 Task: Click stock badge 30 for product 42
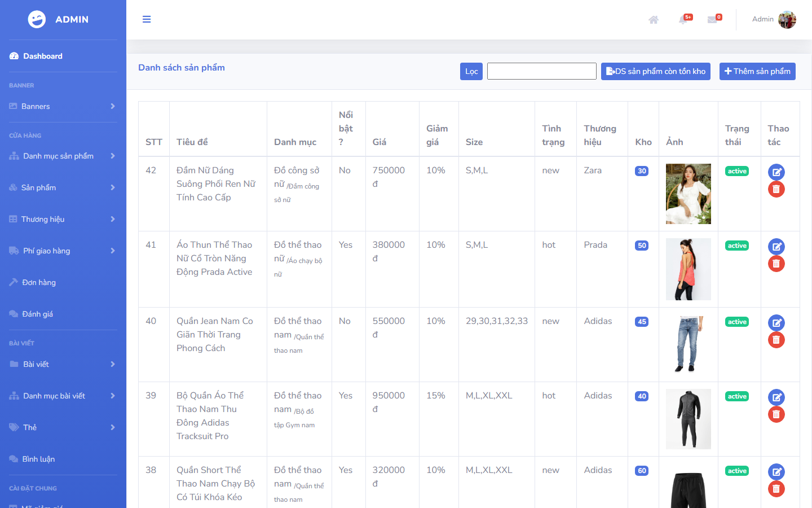[642, 171]
